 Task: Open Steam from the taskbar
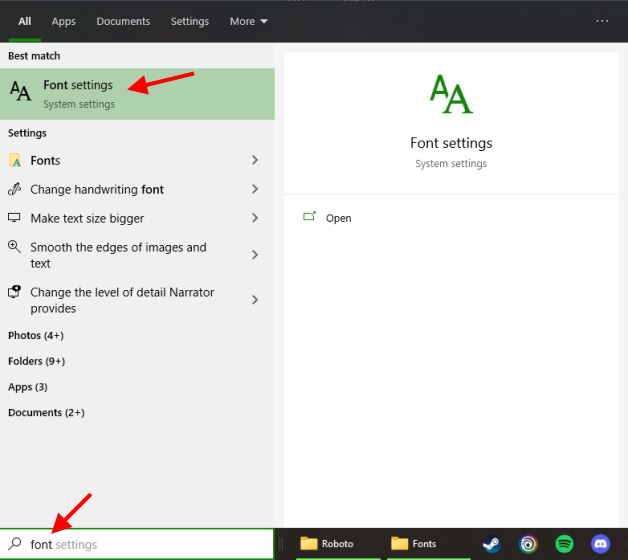[x=491, y=544]
